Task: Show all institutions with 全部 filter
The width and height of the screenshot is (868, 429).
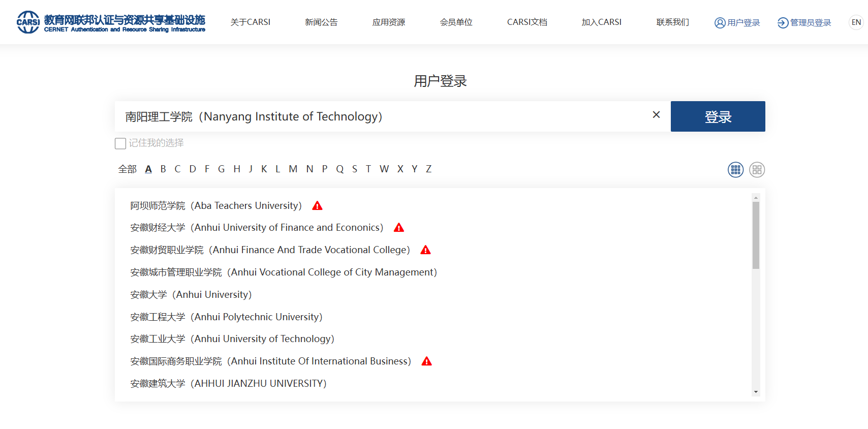Action: click(x=127, y=169)
